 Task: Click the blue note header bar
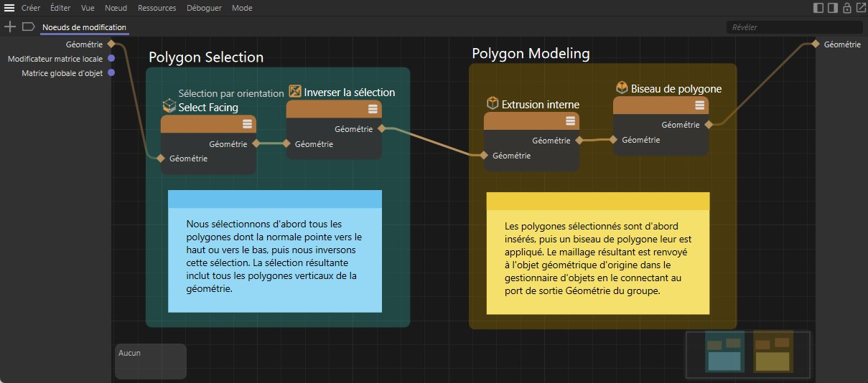tap(274, 199)
